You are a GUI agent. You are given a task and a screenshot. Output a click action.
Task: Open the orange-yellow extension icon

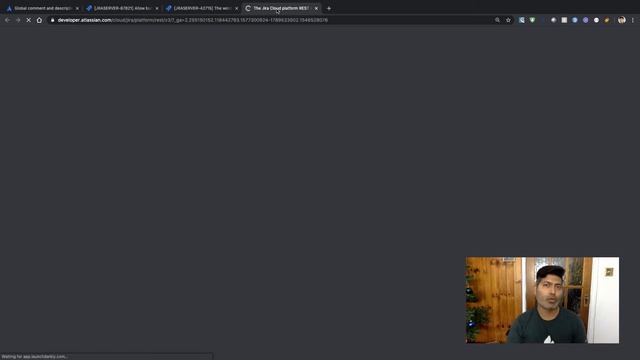(x=607, y=20)
